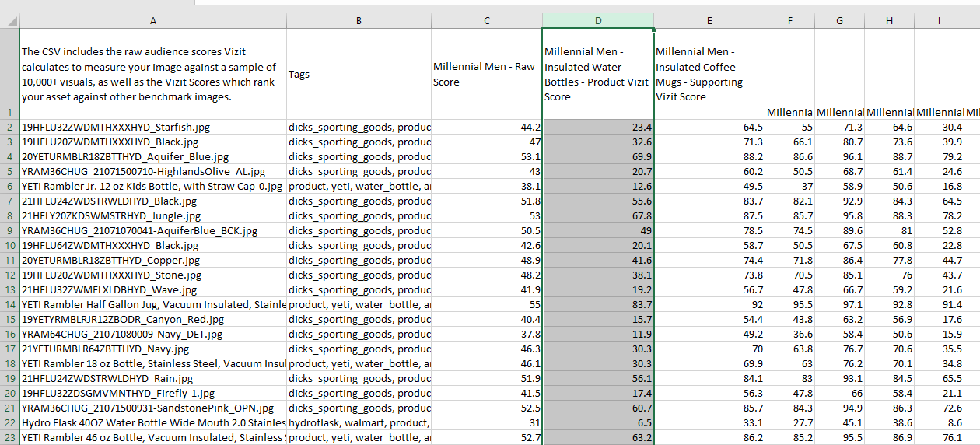Click value 91.4 in column I

pos(939,304)
